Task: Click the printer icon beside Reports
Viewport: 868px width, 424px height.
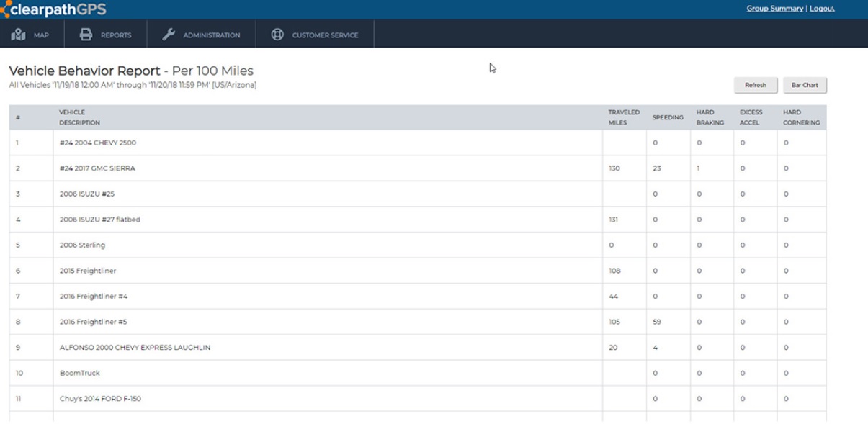Action: [x=86, y=35]
